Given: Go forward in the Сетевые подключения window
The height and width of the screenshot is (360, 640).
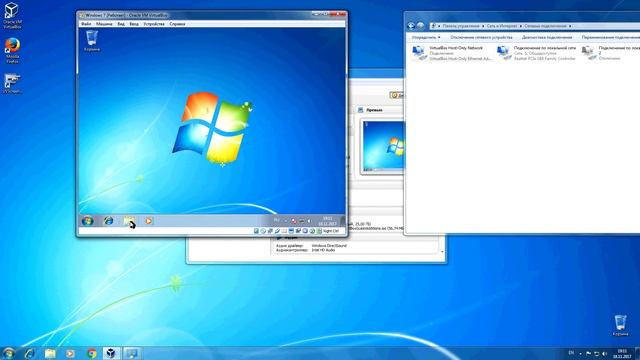Looking at the screenshot, I should (420, 26).
